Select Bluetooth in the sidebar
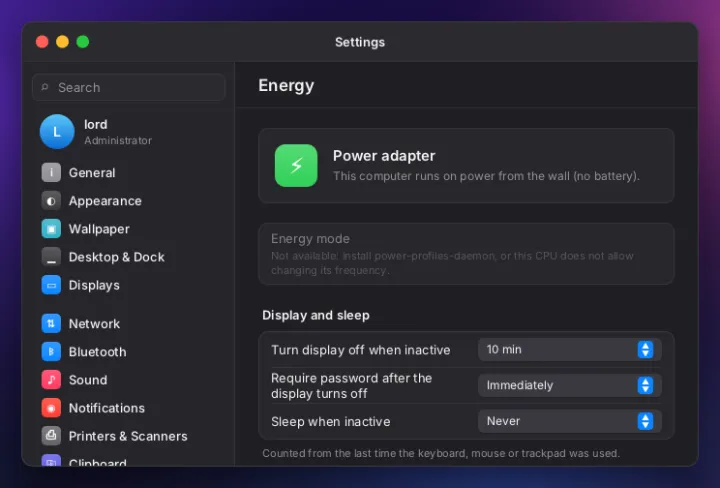The height and width of the screenshot is (488, 720). [97, 352]
